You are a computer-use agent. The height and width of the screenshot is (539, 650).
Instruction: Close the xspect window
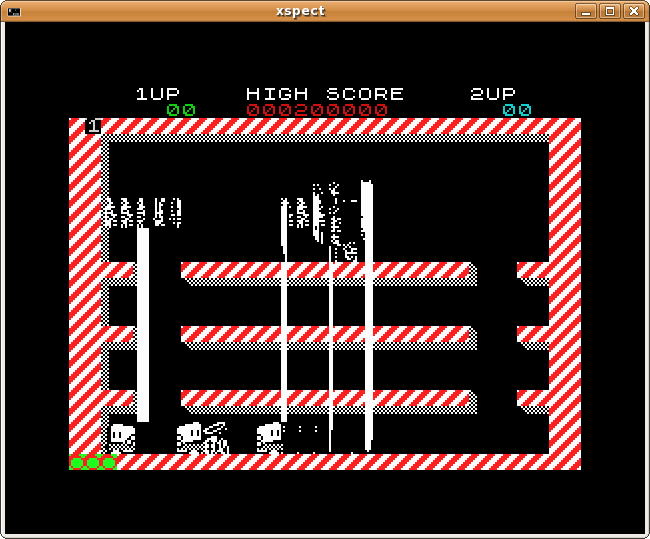pos(633,11)
